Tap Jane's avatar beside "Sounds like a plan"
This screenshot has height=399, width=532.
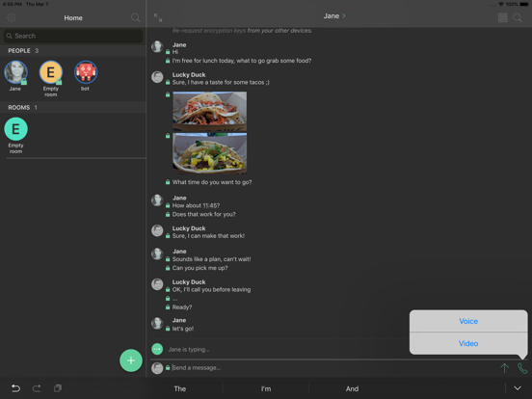(x=157, y=253)
